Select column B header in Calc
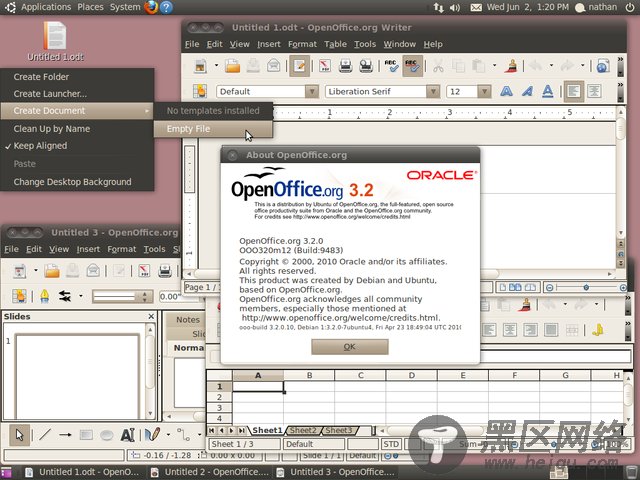This screenshot has height=480, width=640. [x=309, y=375]
